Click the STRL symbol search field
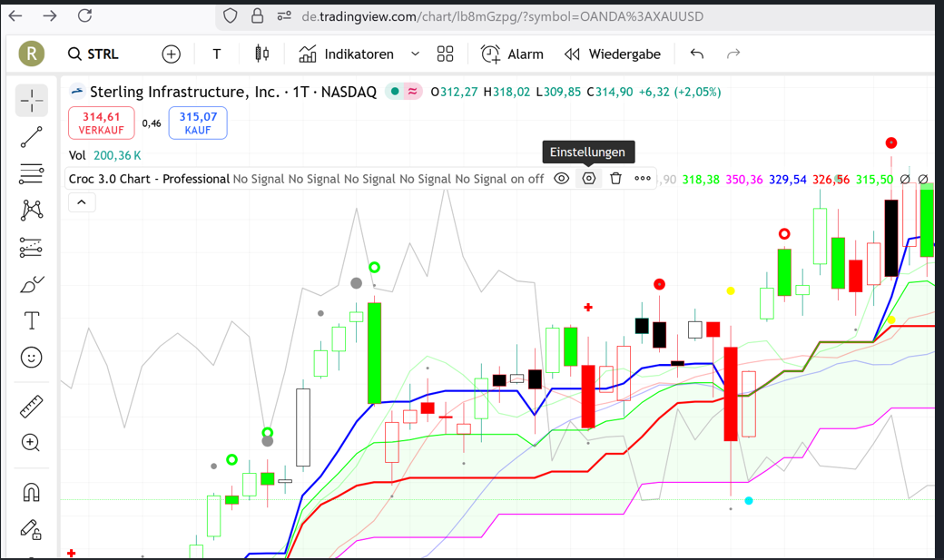The height and width of the screenshot is (560, 944). 93,54
